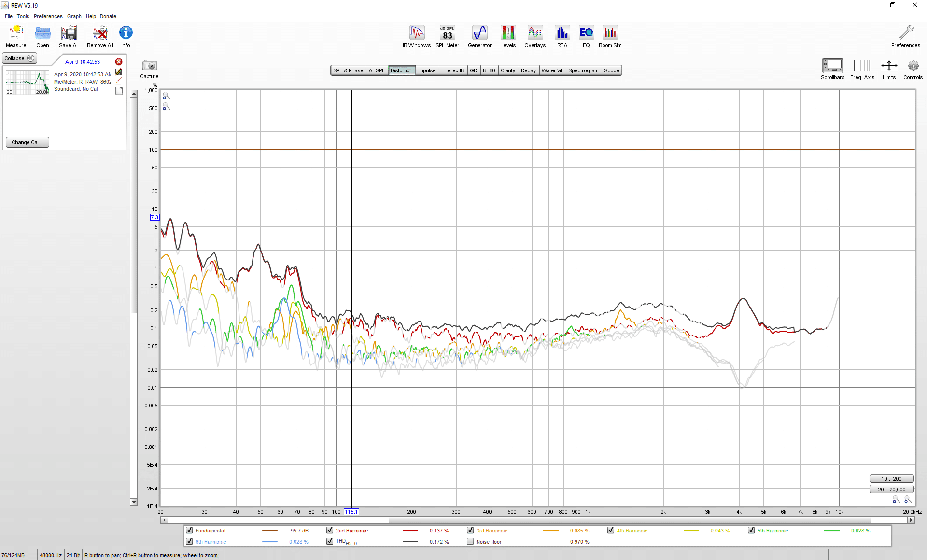The width and height of the screenshot is (927, 560).
Task: Enable the Noise floor checkbox
Action: pyautogui.click(x=470, y=541)
